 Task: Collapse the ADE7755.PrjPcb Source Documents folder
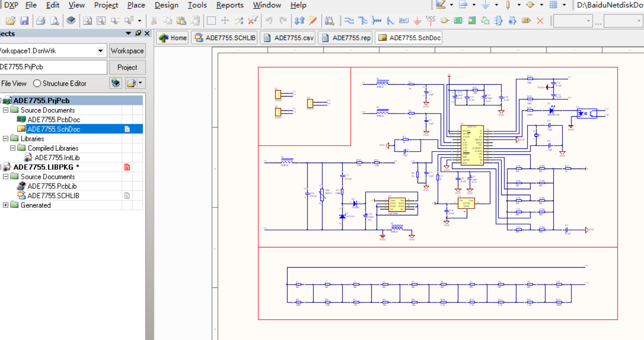[6, 110]
